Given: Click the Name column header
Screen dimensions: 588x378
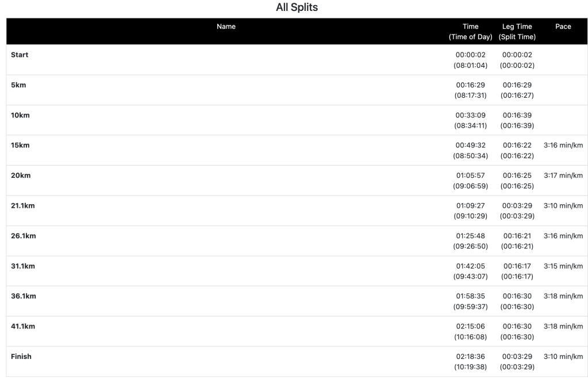Looking at the screenshot, I should [226, 26].
